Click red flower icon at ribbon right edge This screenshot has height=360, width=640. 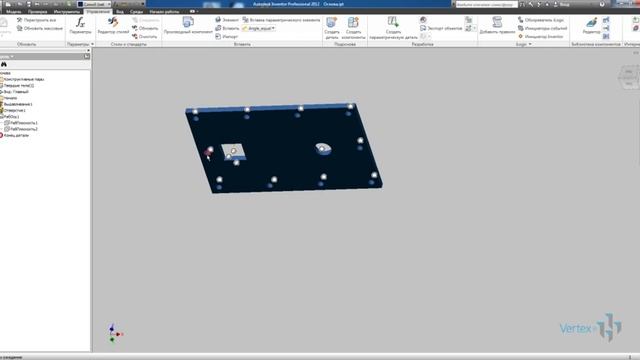click(636, 28)
